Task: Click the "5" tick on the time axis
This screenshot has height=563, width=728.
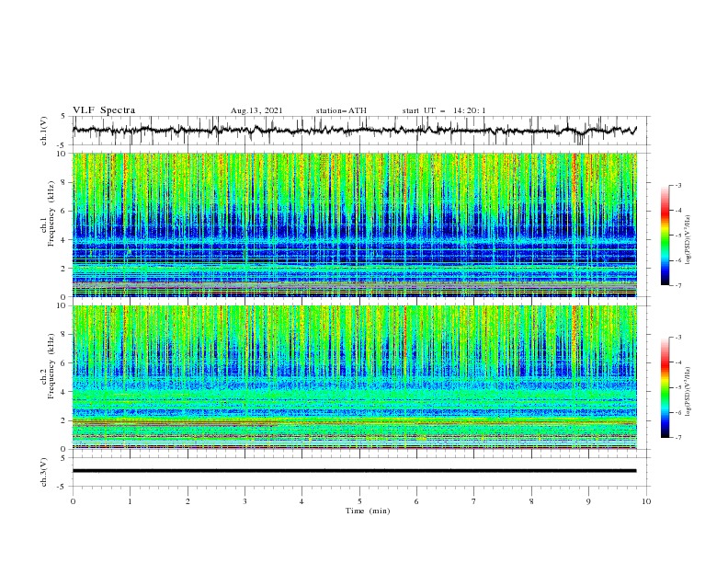Action: click(359, 501)
